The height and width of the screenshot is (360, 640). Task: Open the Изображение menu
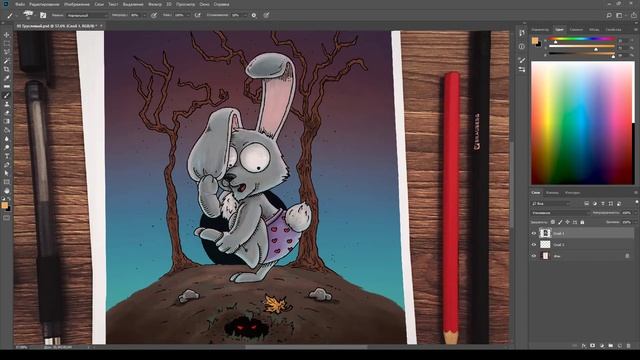(x=77, y=4)
